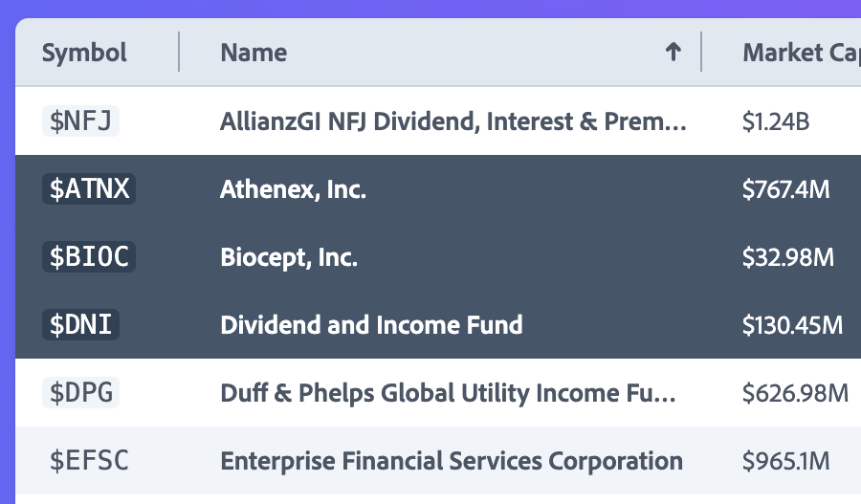Image resolution: width=861 pixels, height=504 pixels.
Task: Click the $BIOC symbol badge
Action: click(x=89, y=257)
